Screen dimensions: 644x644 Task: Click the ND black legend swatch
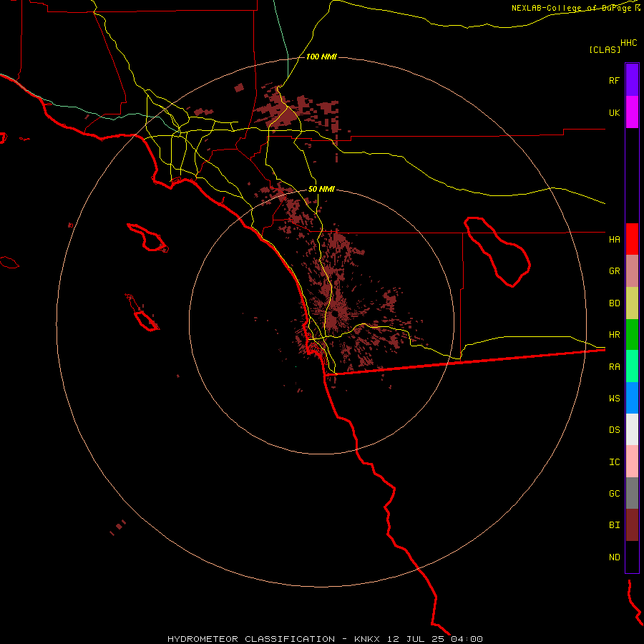click(x=632, y=557)
